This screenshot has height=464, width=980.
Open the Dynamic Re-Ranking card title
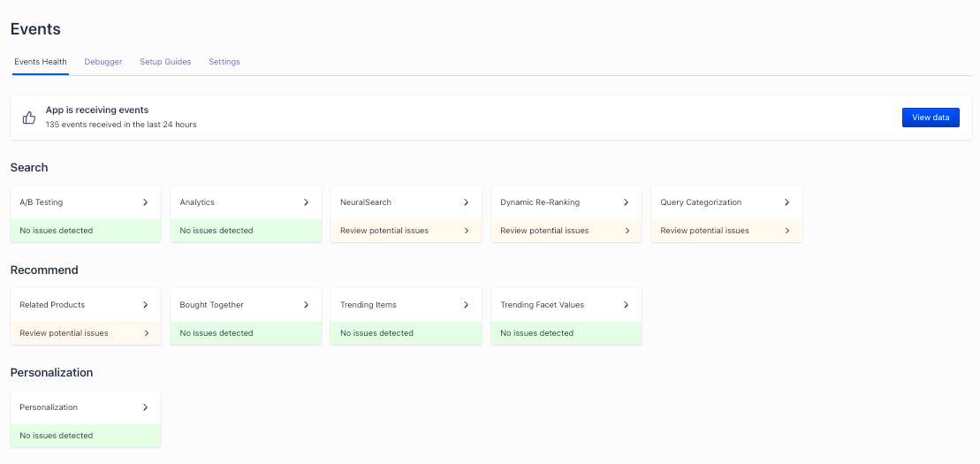pyautogui.click(x=540, y=202)
